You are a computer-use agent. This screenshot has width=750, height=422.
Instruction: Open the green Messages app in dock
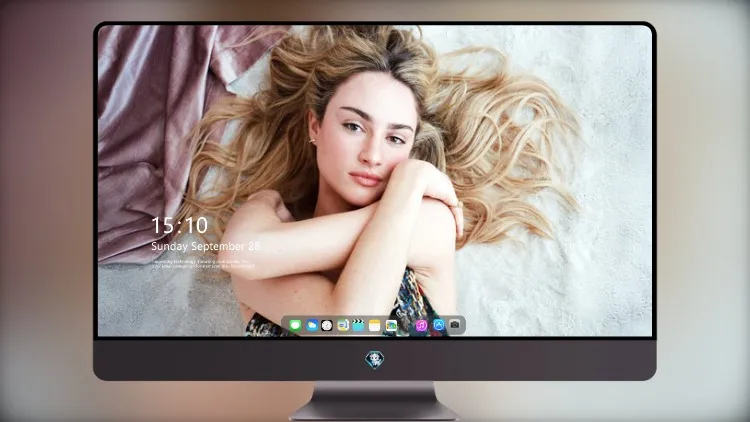point(295,326)
